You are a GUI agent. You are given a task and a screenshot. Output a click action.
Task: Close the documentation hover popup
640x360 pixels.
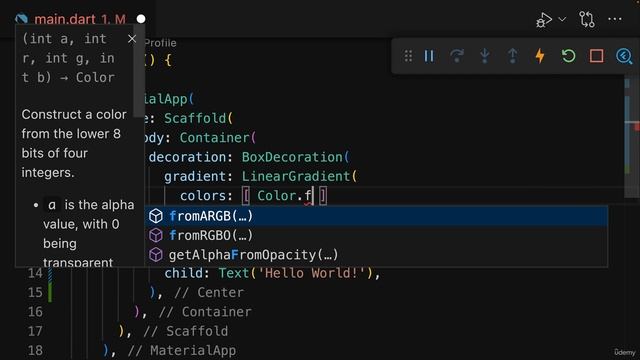click(x=132, y=39)
